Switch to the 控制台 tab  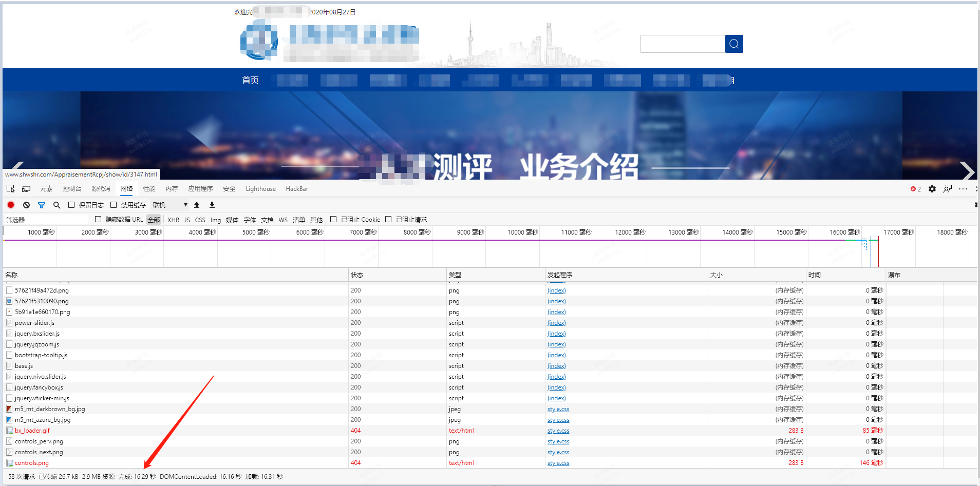point(72,188)
